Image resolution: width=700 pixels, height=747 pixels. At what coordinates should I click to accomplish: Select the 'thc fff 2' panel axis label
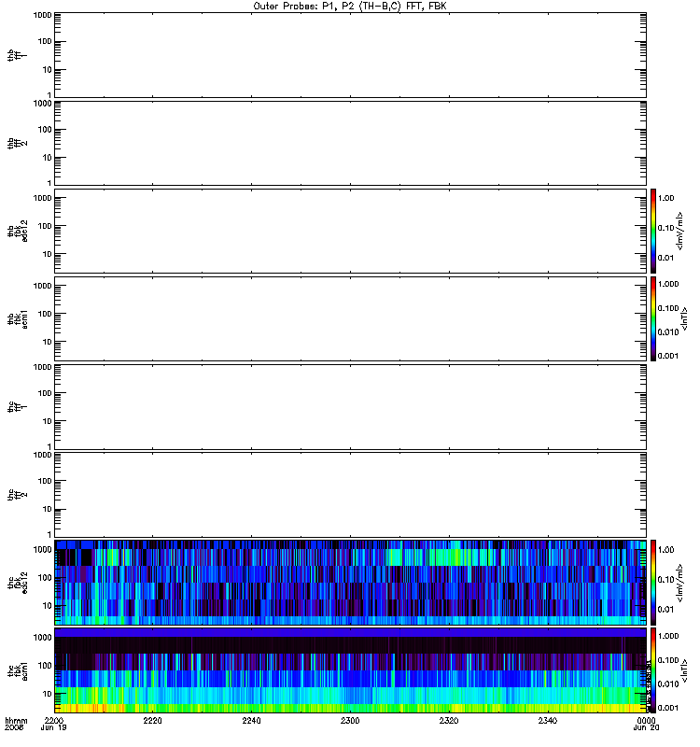click(x=17, y=495)
